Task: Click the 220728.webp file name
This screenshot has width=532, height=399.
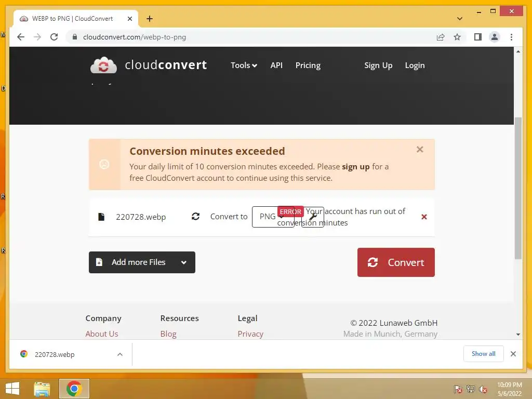Action: pos(141,217)
